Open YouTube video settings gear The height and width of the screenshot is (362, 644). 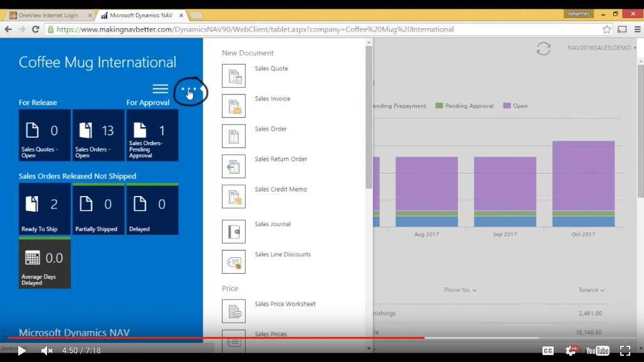[571, 351]
